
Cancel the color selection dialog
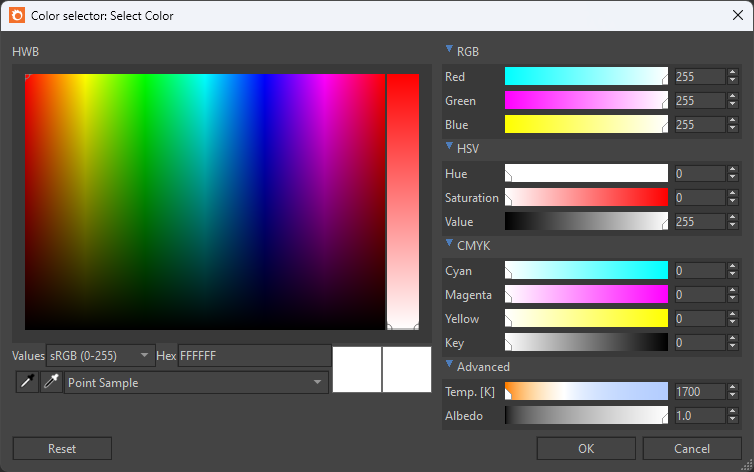click(x=692, y=449)
